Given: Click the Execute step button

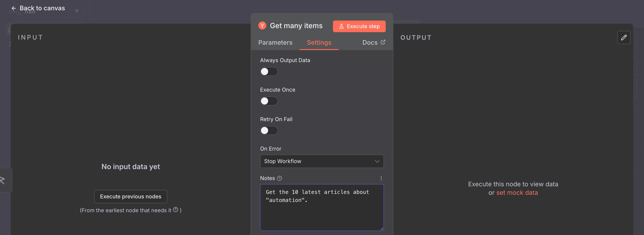Looking at the screenshot, I should tap(359, 26).
